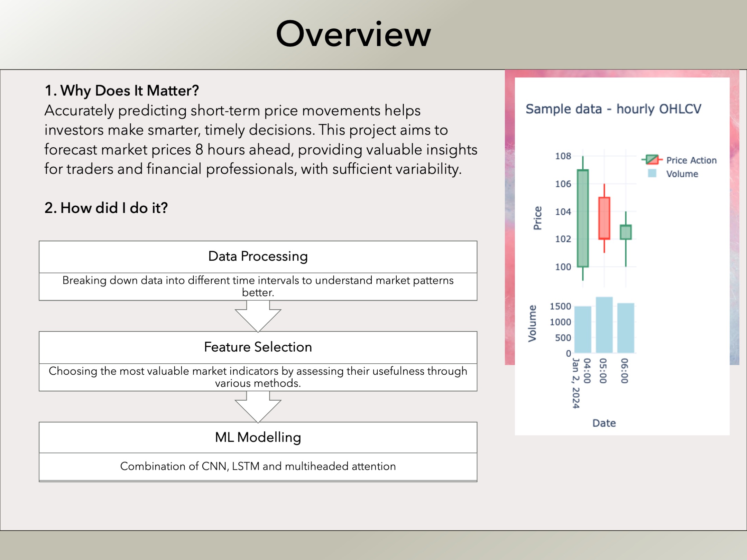
Task: Click the Volume legend blue swatch
Action: pos(652,173)
